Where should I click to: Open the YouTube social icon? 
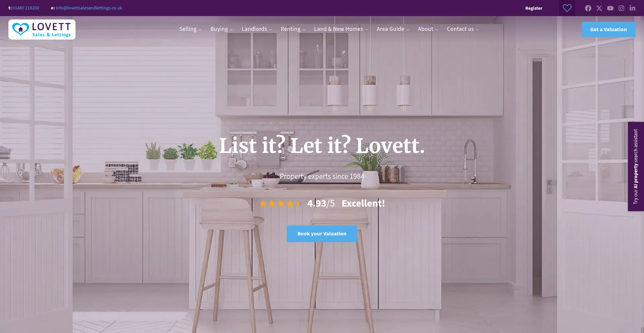point(610,8)
